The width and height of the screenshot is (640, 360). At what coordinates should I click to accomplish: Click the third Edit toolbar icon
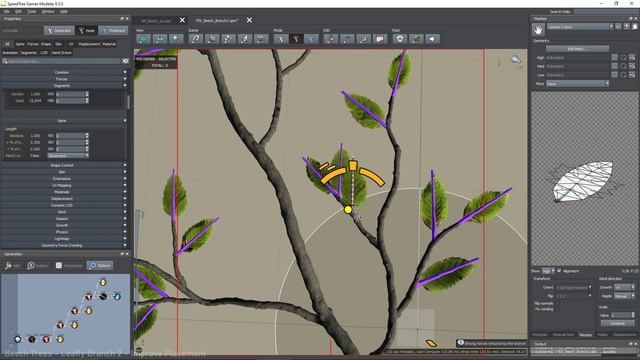pos(363,39)
